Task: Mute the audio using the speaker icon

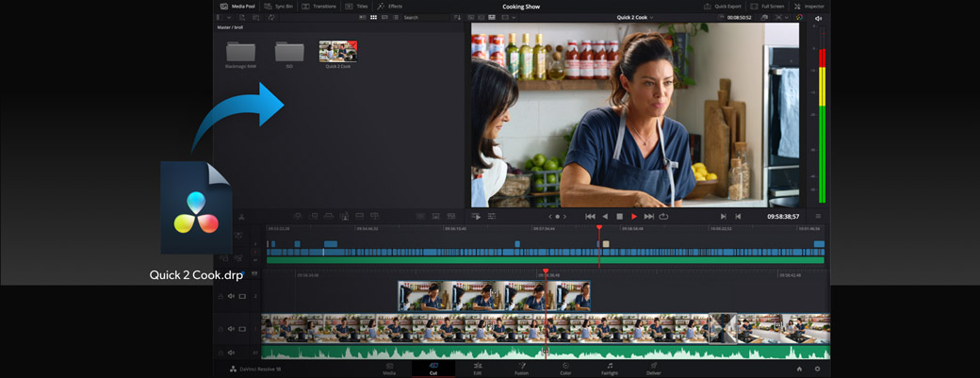Action: click(818, 19)
